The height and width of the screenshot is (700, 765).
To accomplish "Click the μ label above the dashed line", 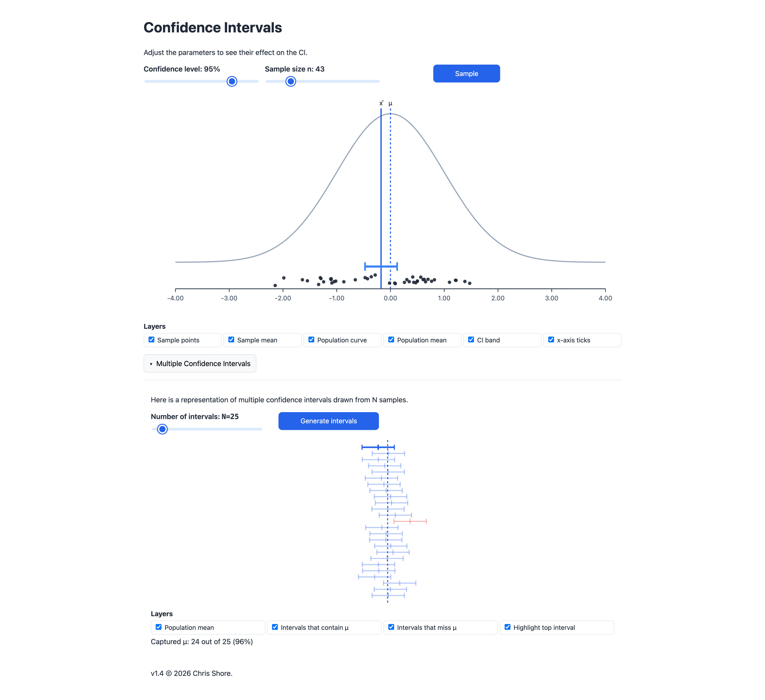I will pyautogui.click(x=391, y=103).
